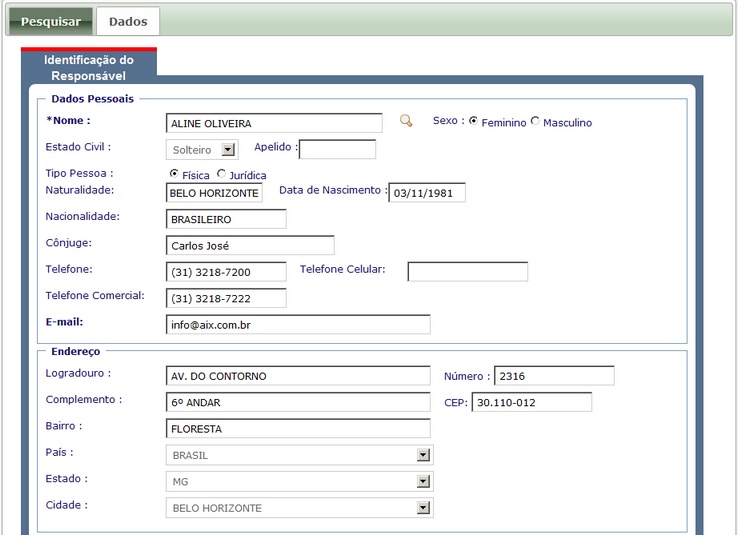Click the E-mail input field

[298, 325]
